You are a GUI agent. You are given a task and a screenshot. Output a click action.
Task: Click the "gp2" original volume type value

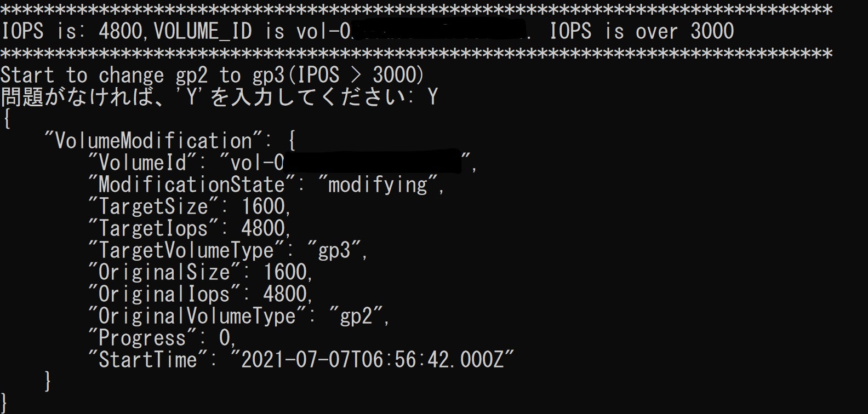[x=356, y=316]
